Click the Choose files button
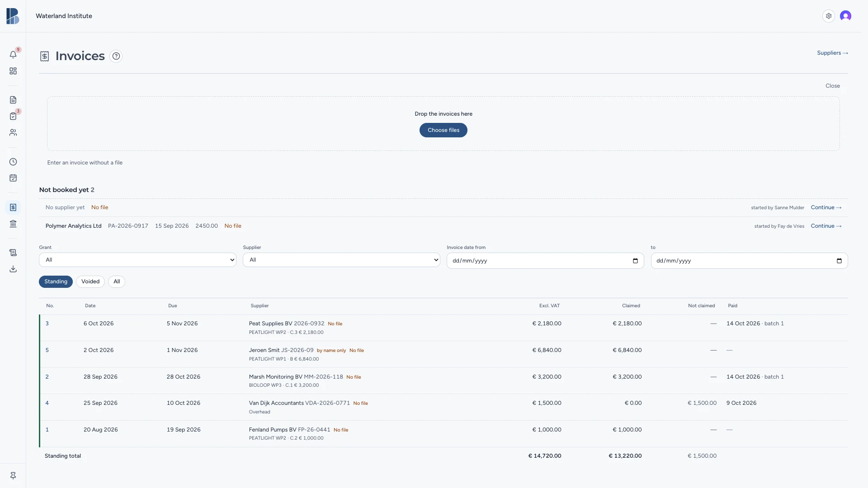The width and height of the screenshot is (868, 488). click(x=443, y=130)
